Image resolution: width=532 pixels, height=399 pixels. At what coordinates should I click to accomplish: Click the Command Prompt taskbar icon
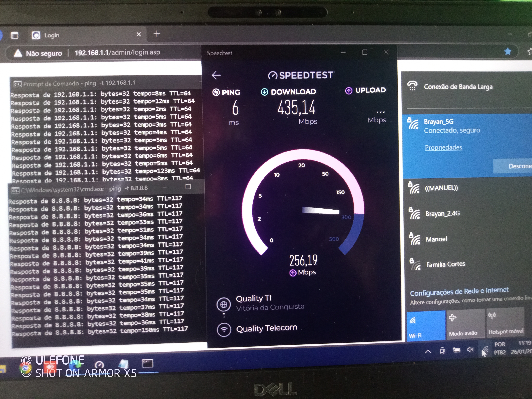coord(147,363)
